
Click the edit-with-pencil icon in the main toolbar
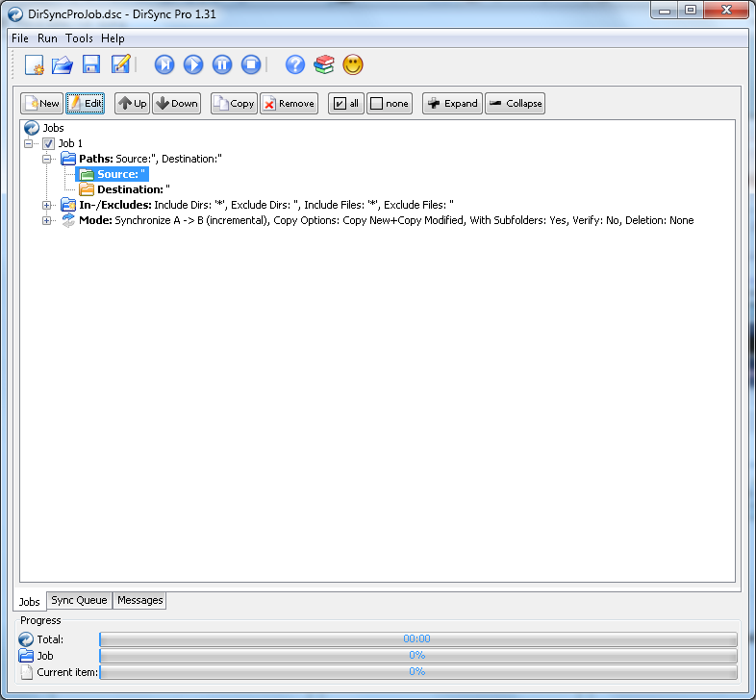(120, 64)
